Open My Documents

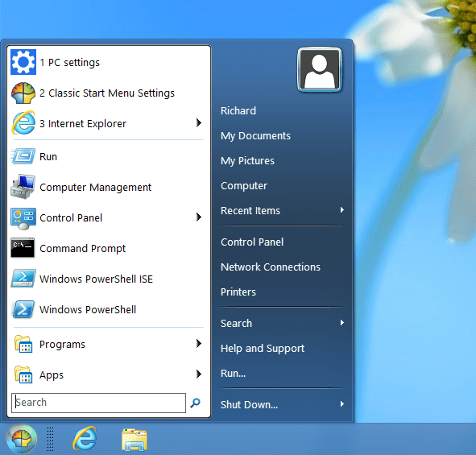click(255, 135)
